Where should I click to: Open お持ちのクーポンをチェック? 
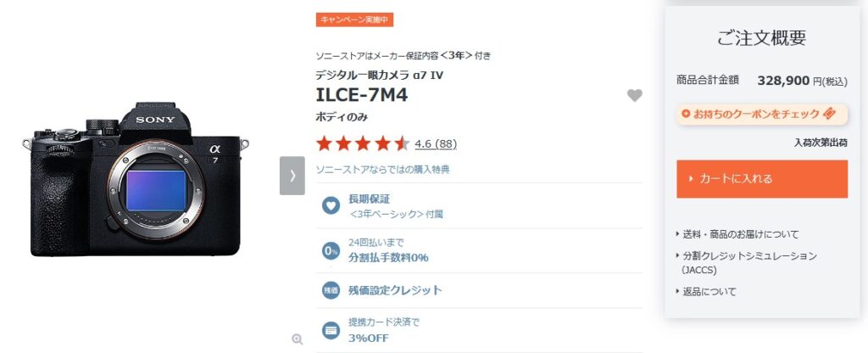(762, 114)
